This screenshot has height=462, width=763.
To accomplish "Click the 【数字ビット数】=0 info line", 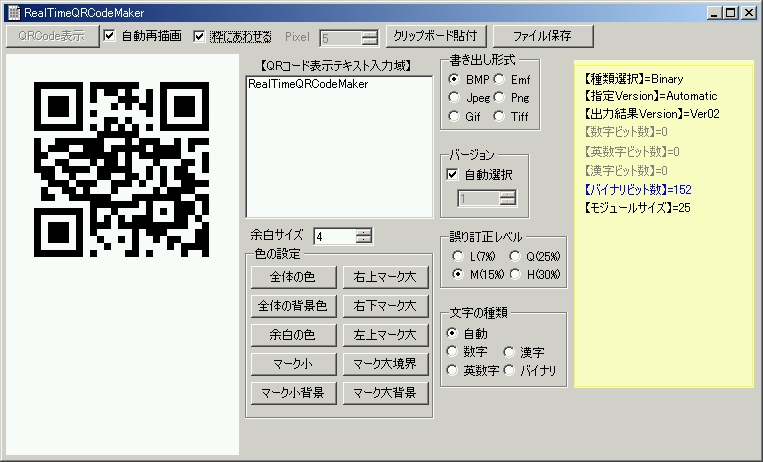I will coord(626,131).
